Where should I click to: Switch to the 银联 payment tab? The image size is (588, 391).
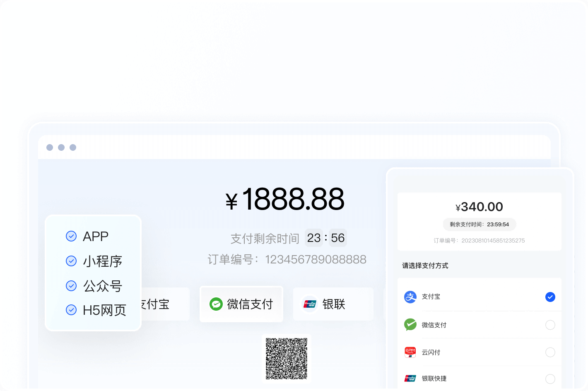click(333, 304)
